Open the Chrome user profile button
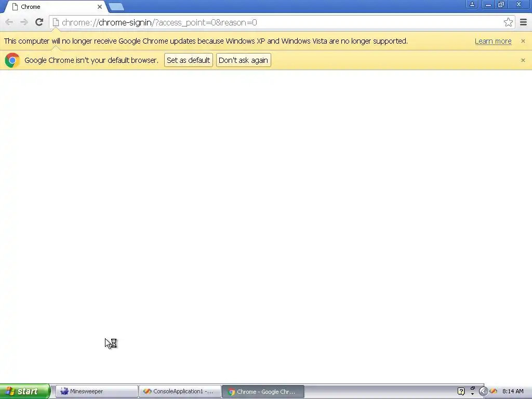532x399 pixels. click(472, 4)
